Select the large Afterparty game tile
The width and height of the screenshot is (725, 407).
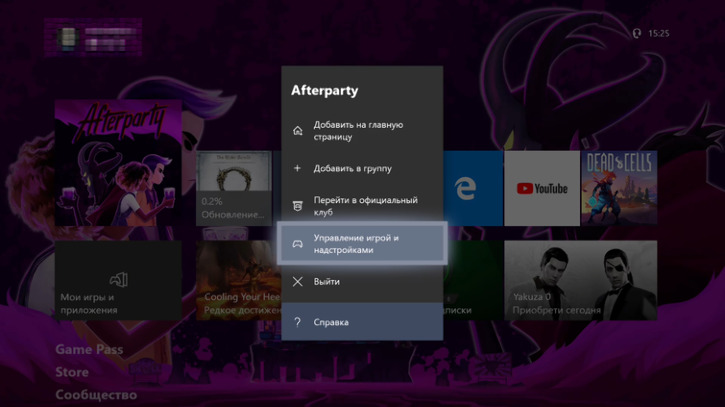[118, 160]
